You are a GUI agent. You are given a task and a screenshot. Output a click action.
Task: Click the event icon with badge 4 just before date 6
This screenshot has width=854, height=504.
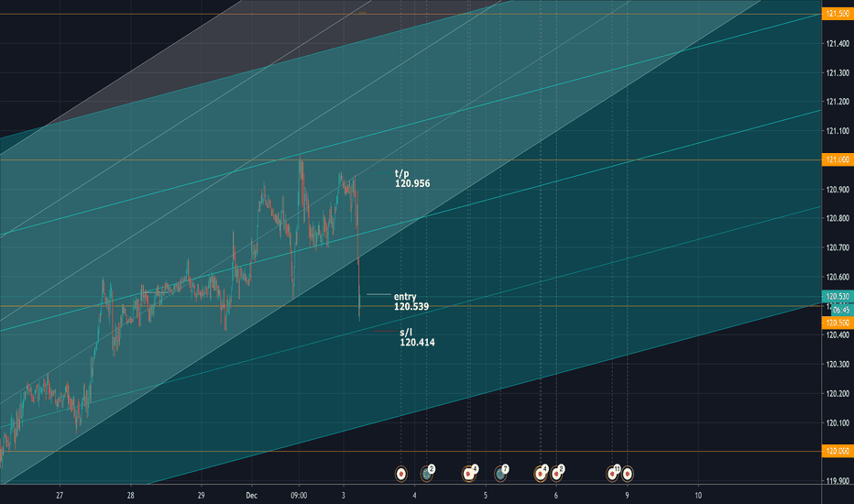click(541, 474)
